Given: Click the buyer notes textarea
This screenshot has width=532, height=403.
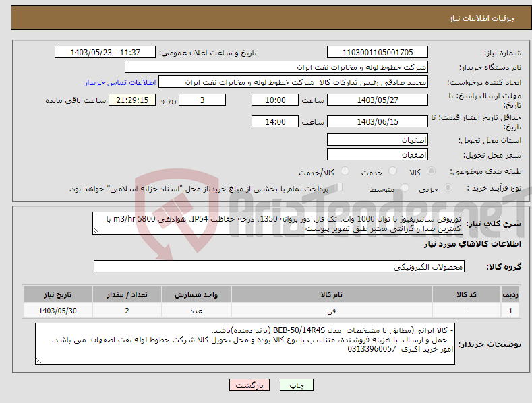Looking at the screenshot, I should click(x=245, y=344).
